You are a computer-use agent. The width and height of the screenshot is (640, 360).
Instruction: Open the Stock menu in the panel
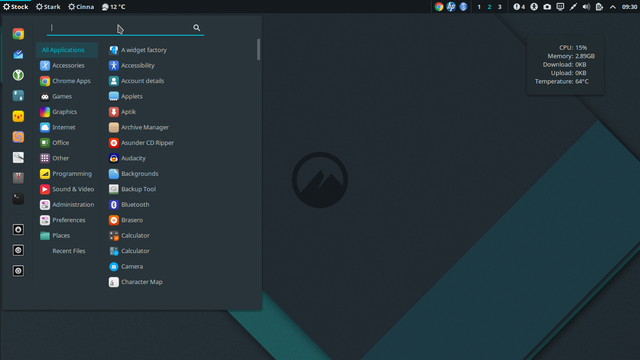coord(16,7)
